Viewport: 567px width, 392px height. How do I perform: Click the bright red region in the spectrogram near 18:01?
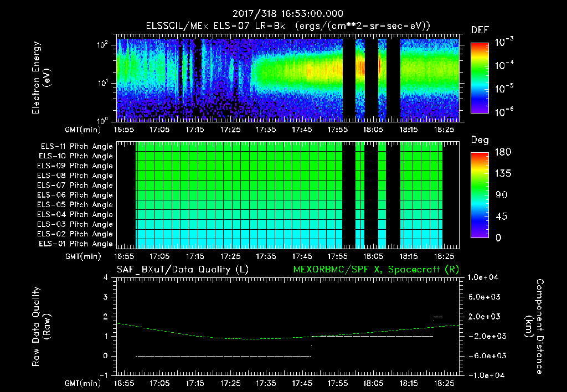[x=360, y=67]
